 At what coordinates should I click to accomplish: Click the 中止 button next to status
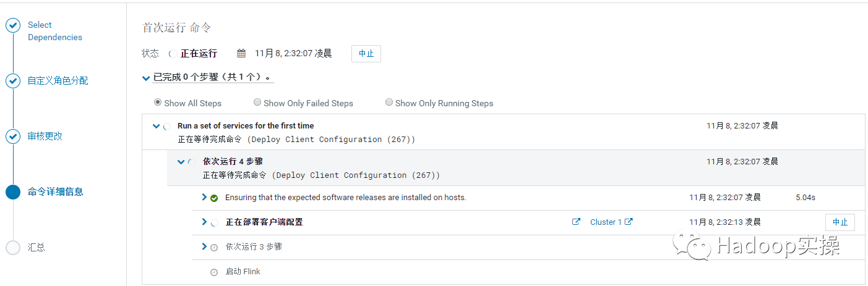tap(366, 54)
